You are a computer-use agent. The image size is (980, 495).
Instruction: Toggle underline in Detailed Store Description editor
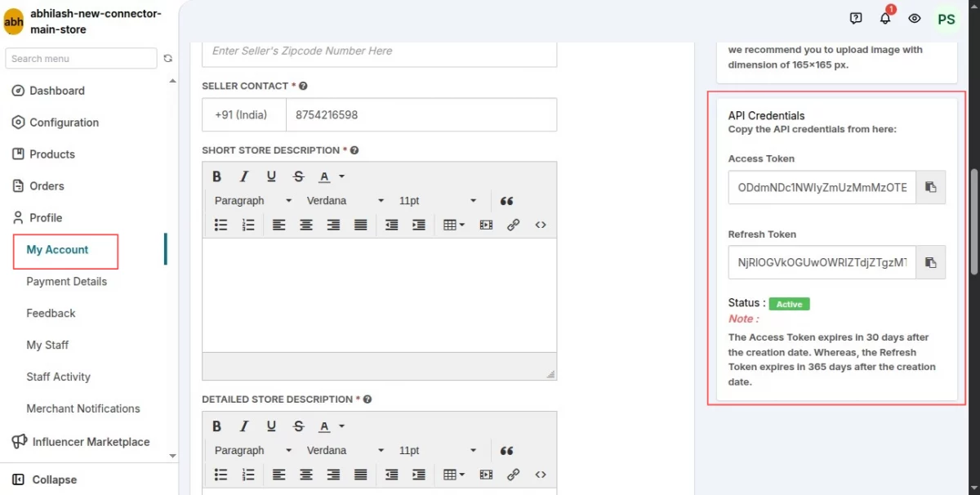point(271,426)
